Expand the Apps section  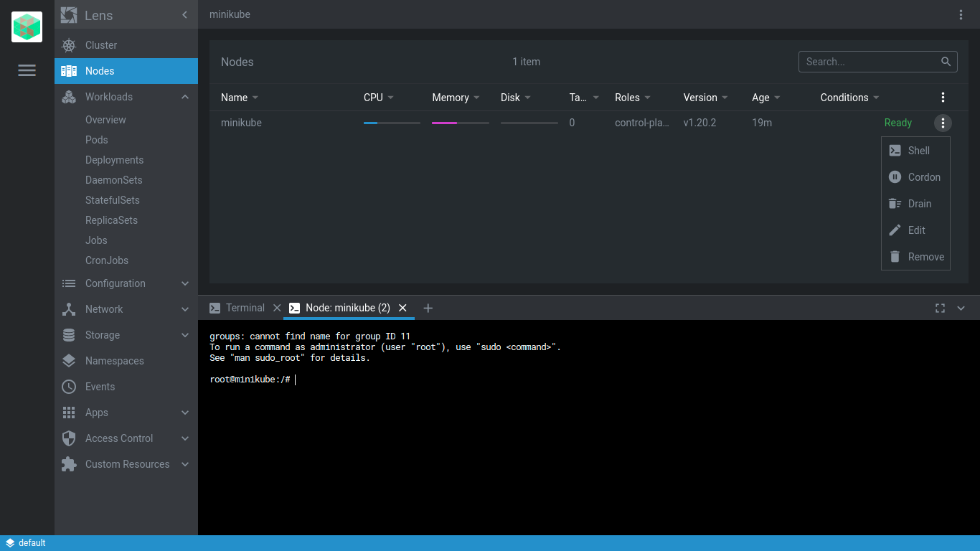tap(185, 413)
